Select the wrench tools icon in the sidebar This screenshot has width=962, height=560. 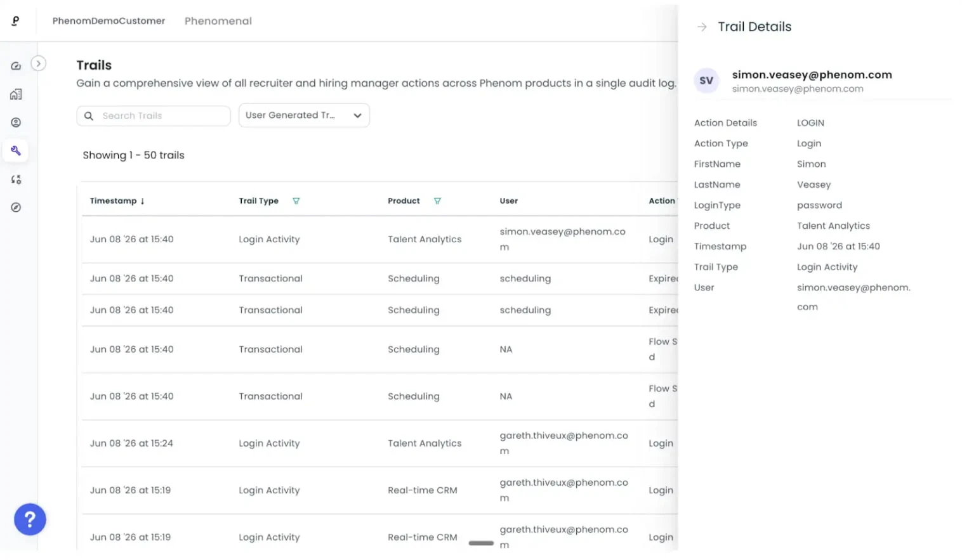16,151
